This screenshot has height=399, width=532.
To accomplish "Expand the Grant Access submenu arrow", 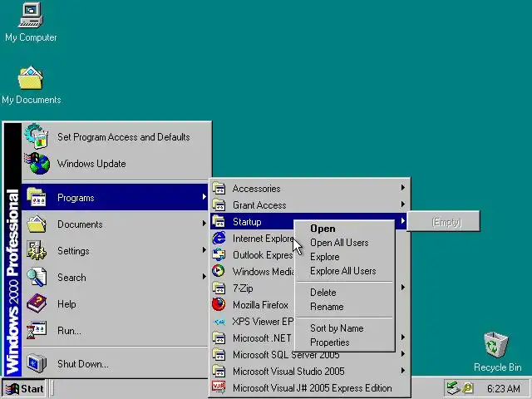I will [402, 204].
